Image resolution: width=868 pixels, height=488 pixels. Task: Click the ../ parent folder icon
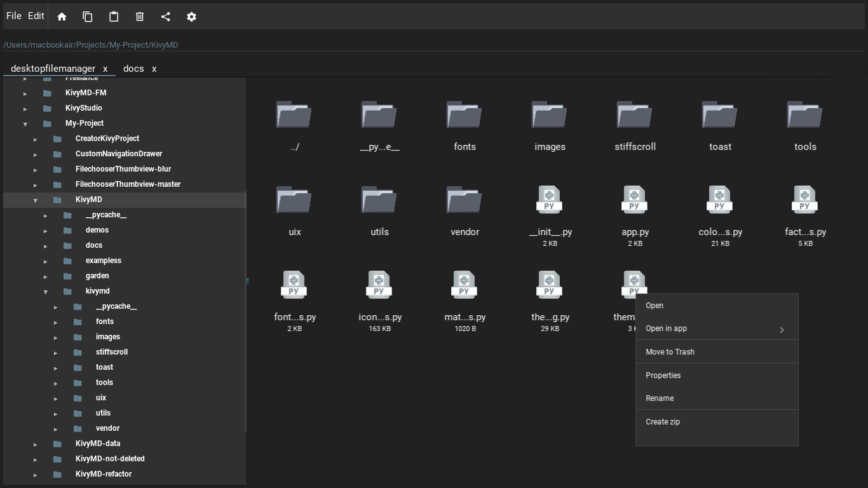click(294, 114)
